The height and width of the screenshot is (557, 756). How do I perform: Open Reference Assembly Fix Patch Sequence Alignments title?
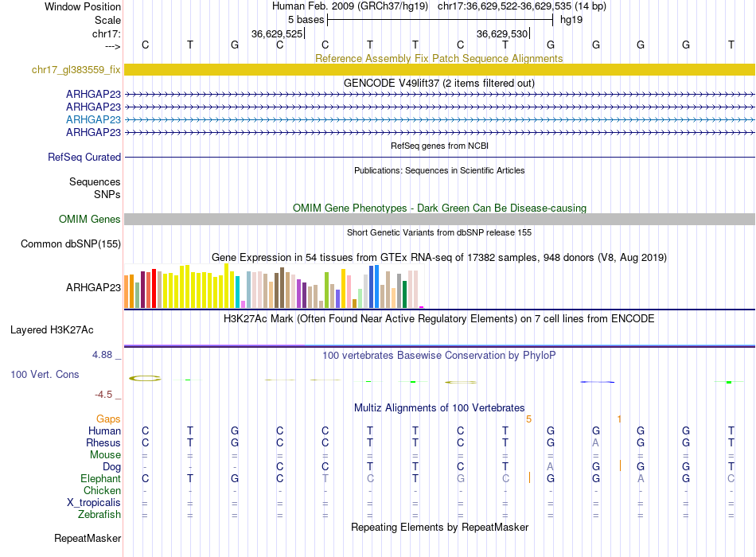[438, 58]
